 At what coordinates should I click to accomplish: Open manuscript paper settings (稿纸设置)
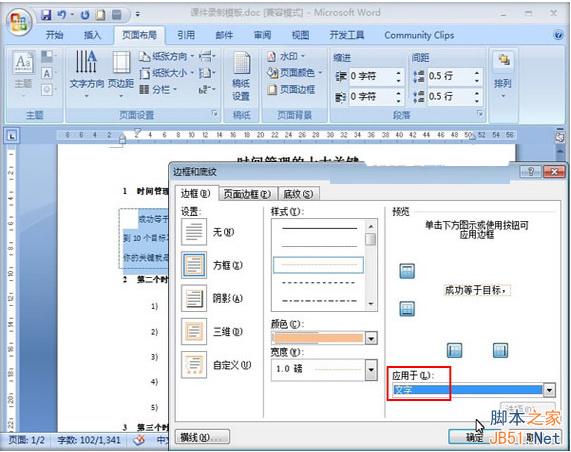(x=241, y=76)
